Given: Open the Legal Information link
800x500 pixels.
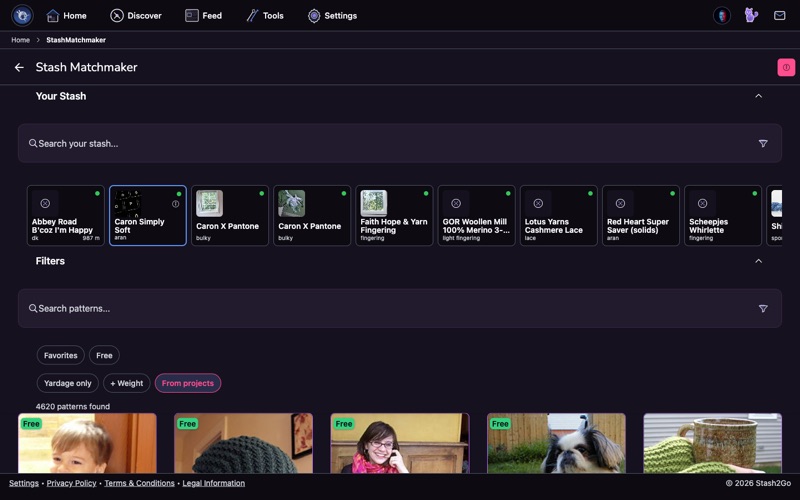Looking at the screenshot, I should (214, 483).
